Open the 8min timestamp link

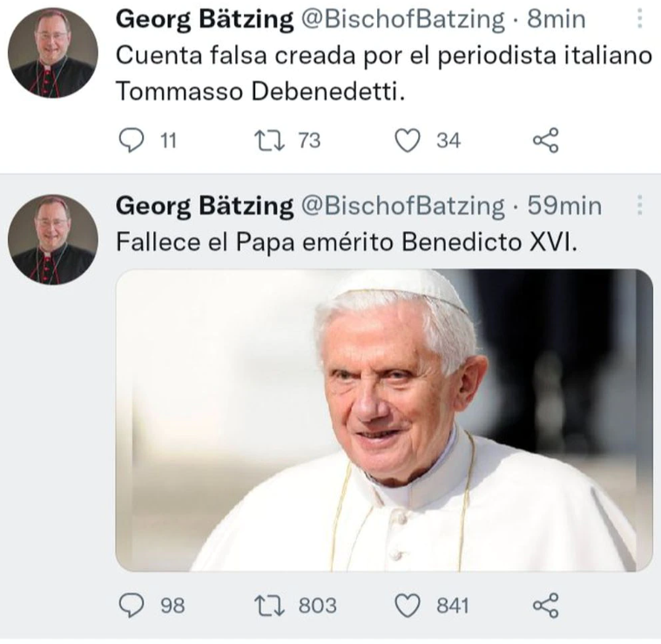coord(557,19)
